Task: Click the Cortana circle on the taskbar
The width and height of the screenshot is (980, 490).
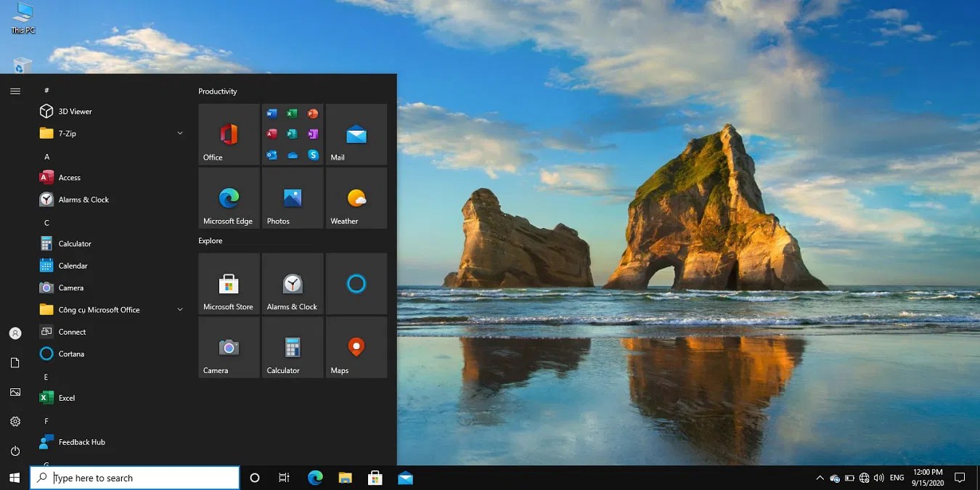Action: 255,478
